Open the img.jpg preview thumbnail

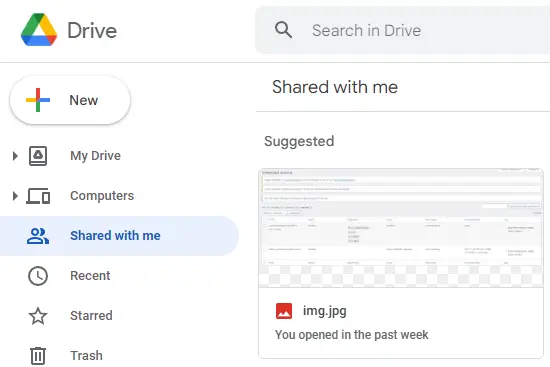click(x=401, y=228)
